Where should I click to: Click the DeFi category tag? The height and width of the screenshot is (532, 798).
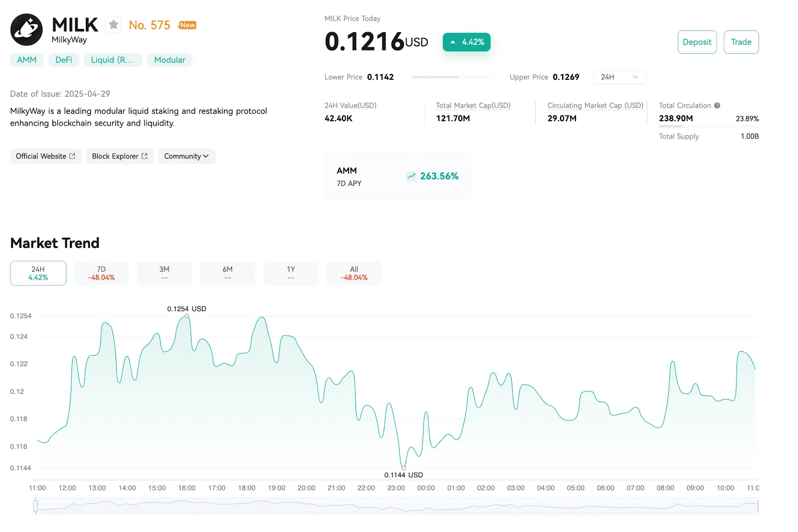[x=64, y=60]
